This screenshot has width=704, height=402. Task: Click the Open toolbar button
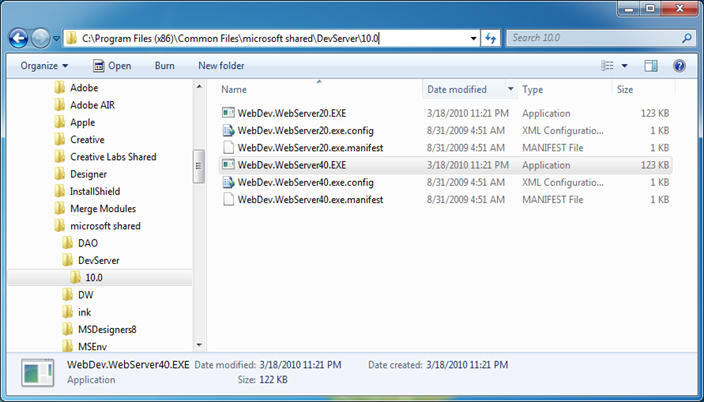[x=112, y=66]
